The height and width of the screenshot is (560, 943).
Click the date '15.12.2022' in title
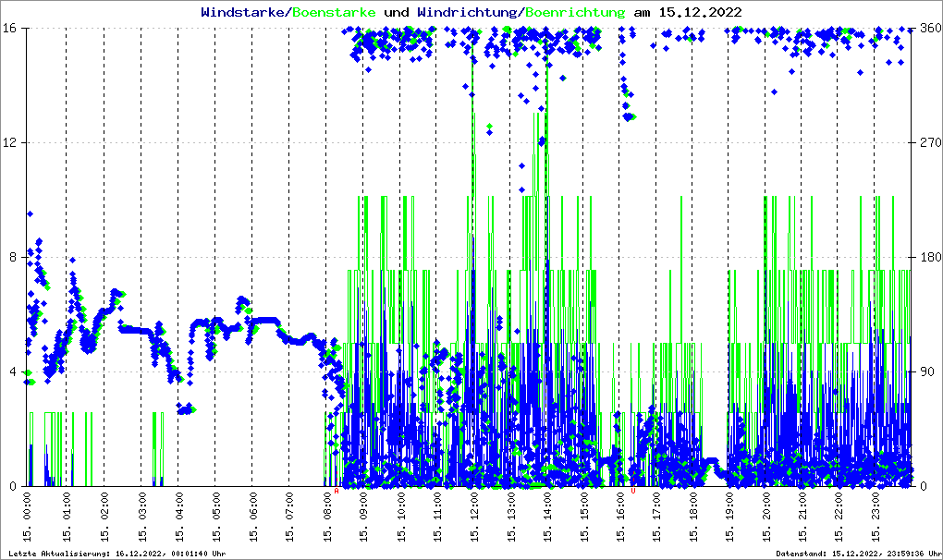(700, 12)
